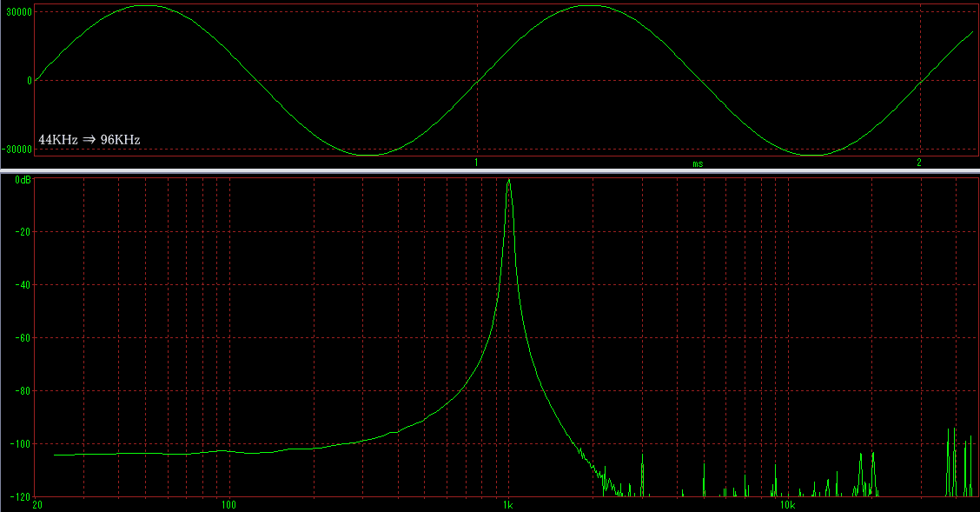Click the 0dB spectrum axis label

point(23,180)
